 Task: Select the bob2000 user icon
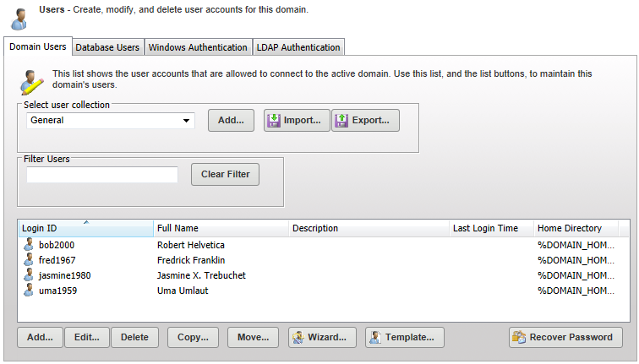(30, 245)
